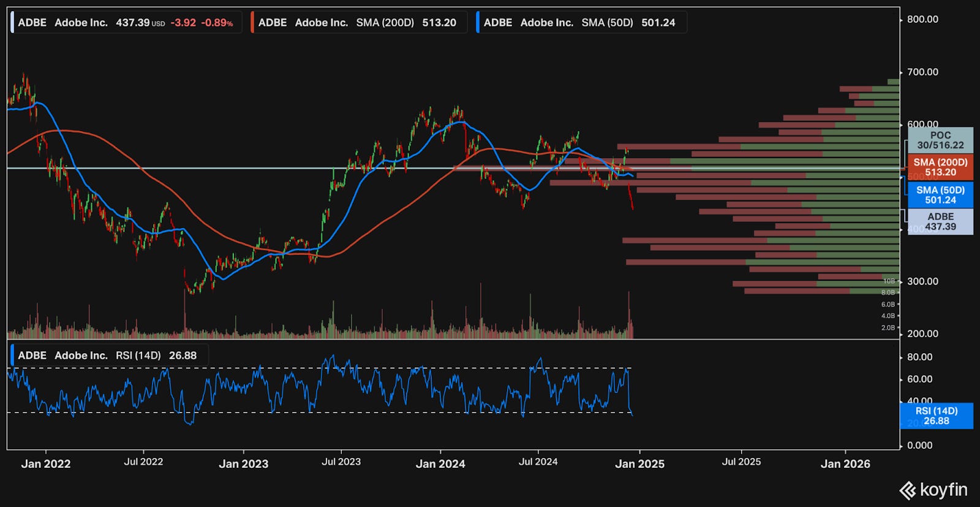Image resolution: width=980 pixels, height=507 pixels.
Task: Select the SMA (50D) legend box
Action: (581, 23)
